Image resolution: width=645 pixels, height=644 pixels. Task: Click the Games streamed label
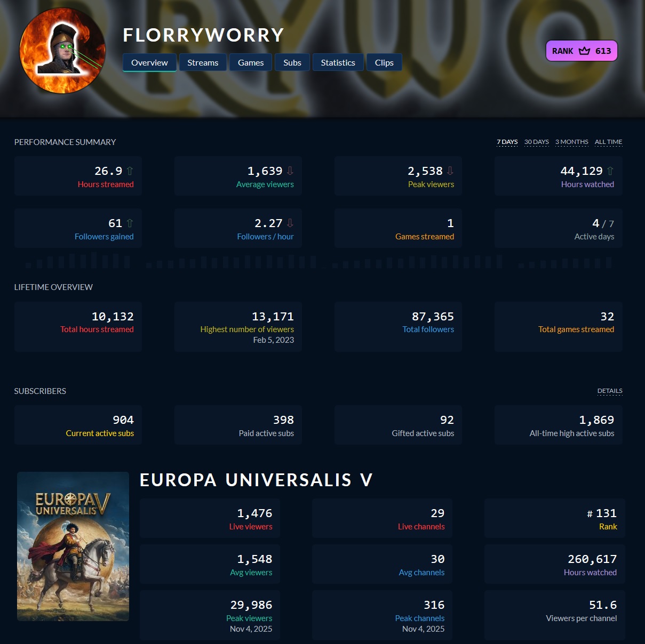(425, 237)
